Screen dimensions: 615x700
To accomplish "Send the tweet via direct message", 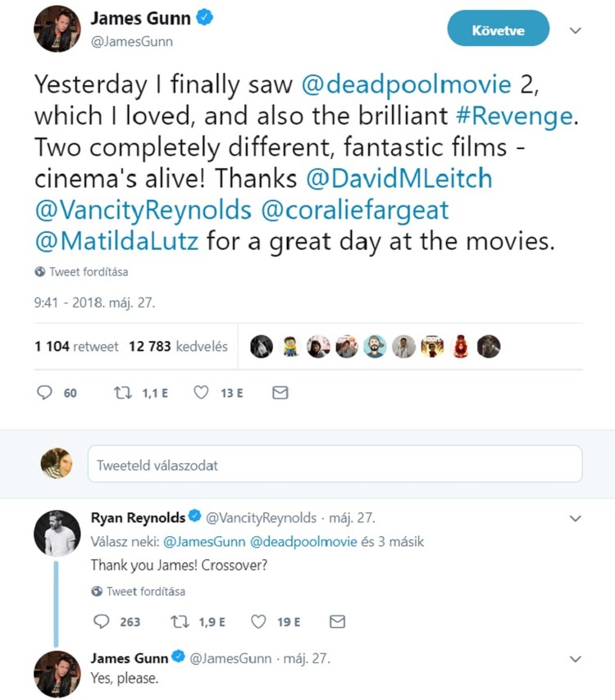I will coord(280,393).
